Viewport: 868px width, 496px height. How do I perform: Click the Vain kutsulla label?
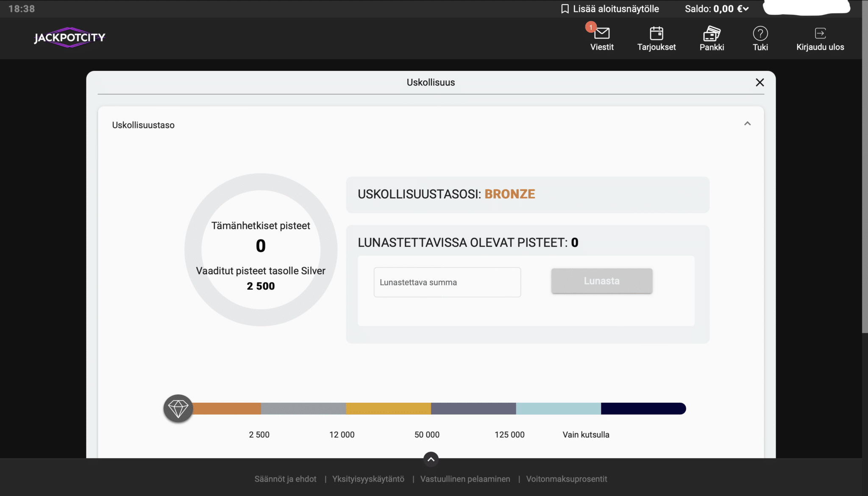[586, 435]
